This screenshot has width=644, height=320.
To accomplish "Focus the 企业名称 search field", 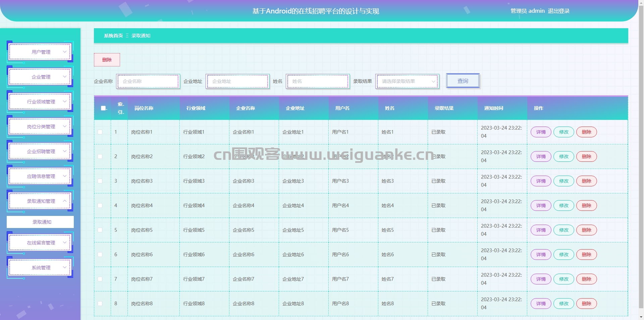I will (148, 81).
